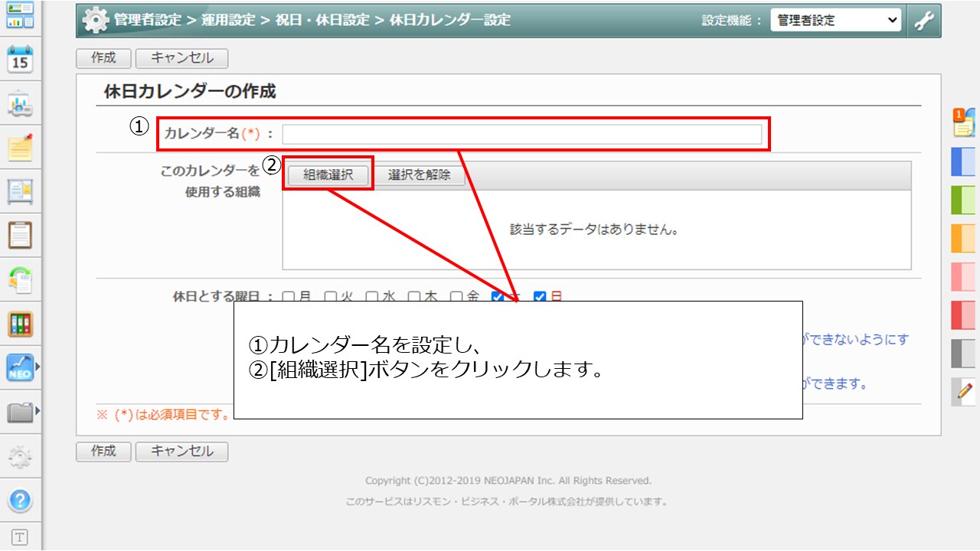The height and width of the screenshot is (551, 980).
Task: Click the NEOJAPAN copyright line
Action: pos(508,481)
